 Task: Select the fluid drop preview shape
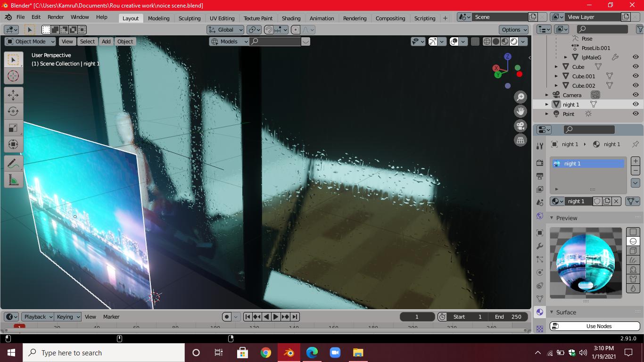pos(633,288)
